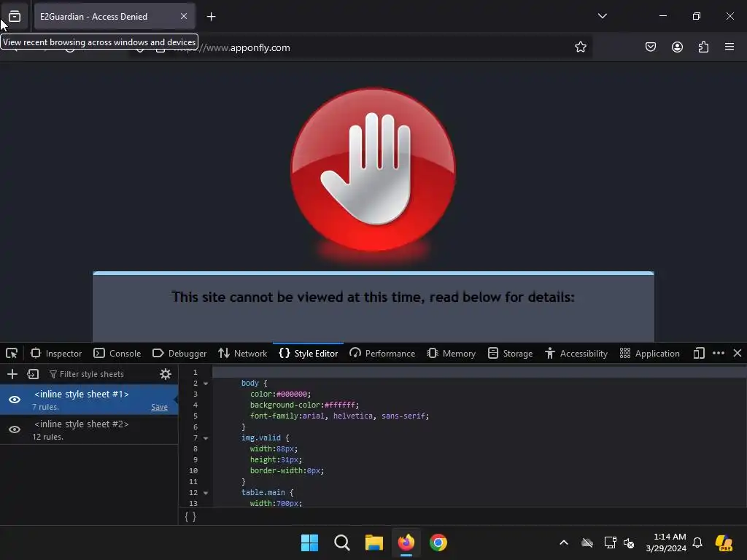Import a style sheet file

pyautogui.click(x=33, y=374)
